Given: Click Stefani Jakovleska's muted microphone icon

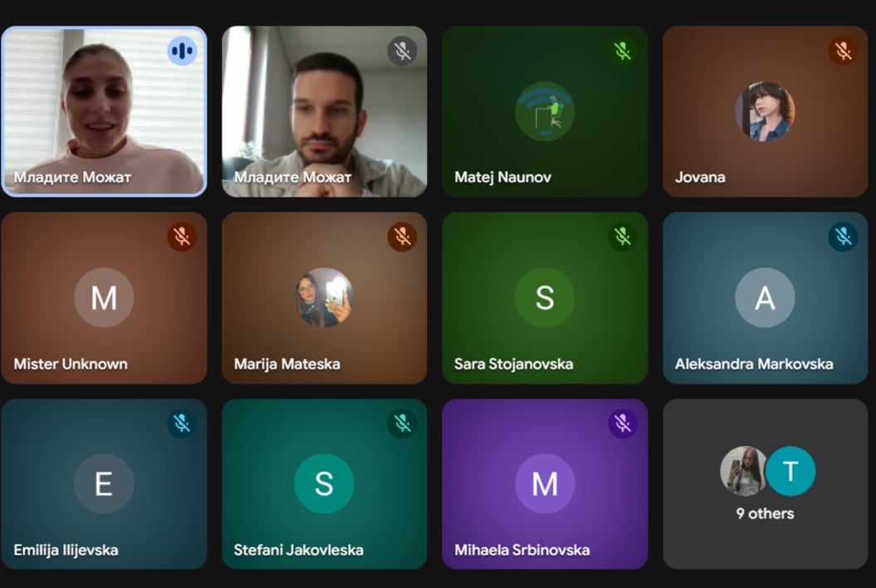Looking at the screenshot, I should click(402, 423).
